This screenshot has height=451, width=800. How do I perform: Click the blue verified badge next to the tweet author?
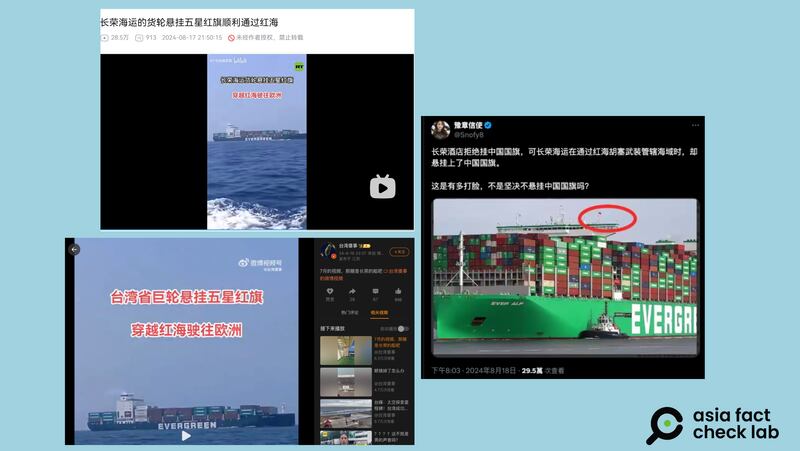pos(488,125)
